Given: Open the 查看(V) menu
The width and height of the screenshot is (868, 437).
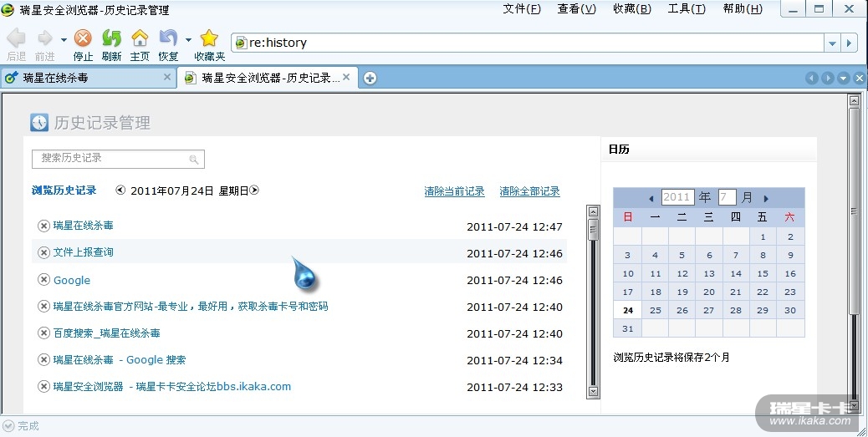Looking at the screenshot, I should tap(577, 9).
